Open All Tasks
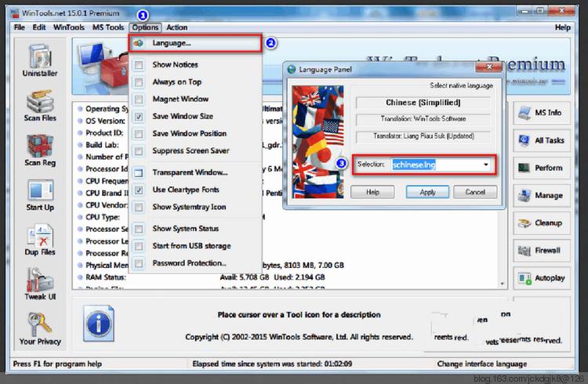 pos(542,140)
